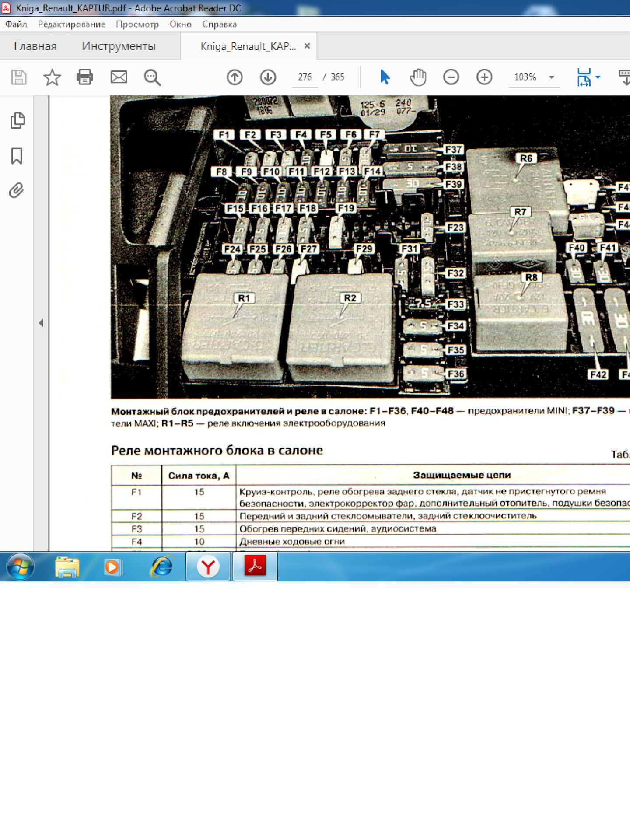Add bookmark star icon in toolbar
The width and height of the screenshot is (630, 840).
click(x=52, y=77)
